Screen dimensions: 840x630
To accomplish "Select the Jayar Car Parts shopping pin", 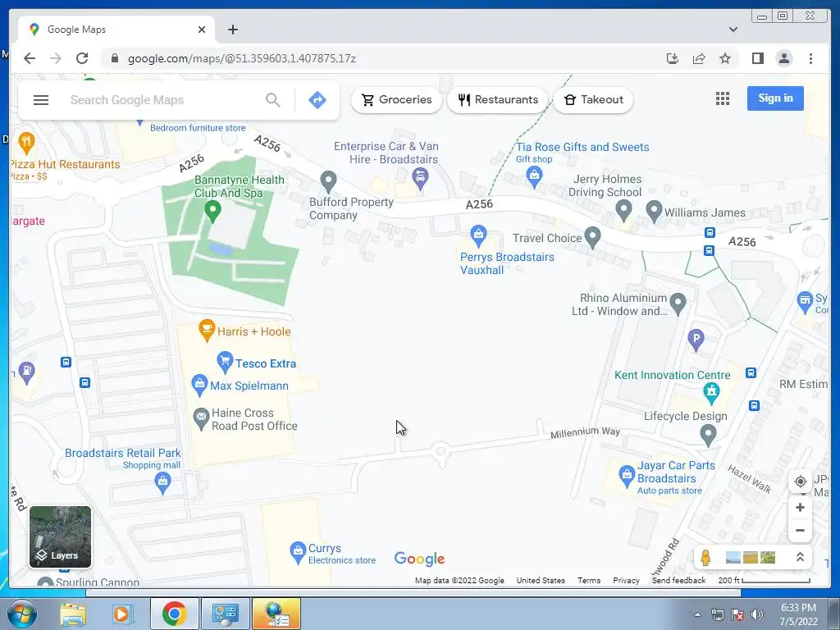I will point(627,477).
